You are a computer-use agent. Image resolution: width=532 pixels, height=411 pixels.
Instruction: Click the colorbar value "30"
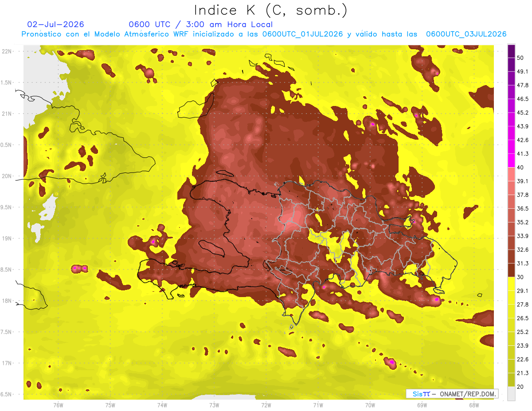520,277
